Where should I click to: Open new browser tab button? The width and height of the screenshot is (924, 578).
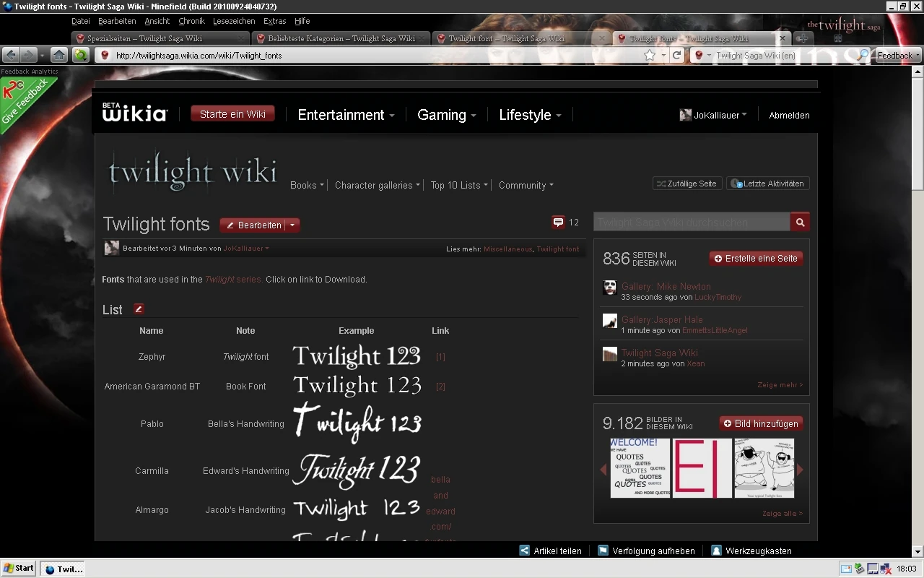coord(802,38)
